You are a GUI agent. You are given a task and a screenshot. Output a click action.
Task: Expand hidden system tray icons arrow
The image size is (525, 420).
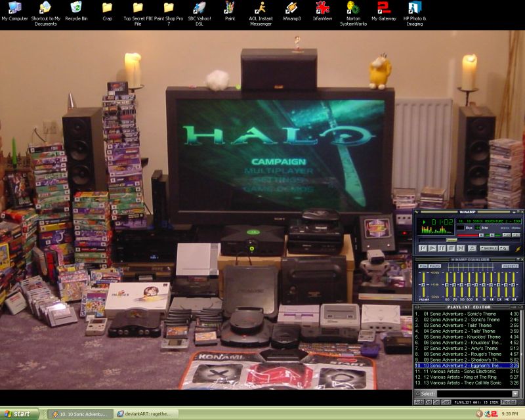(x=479, y=414)
